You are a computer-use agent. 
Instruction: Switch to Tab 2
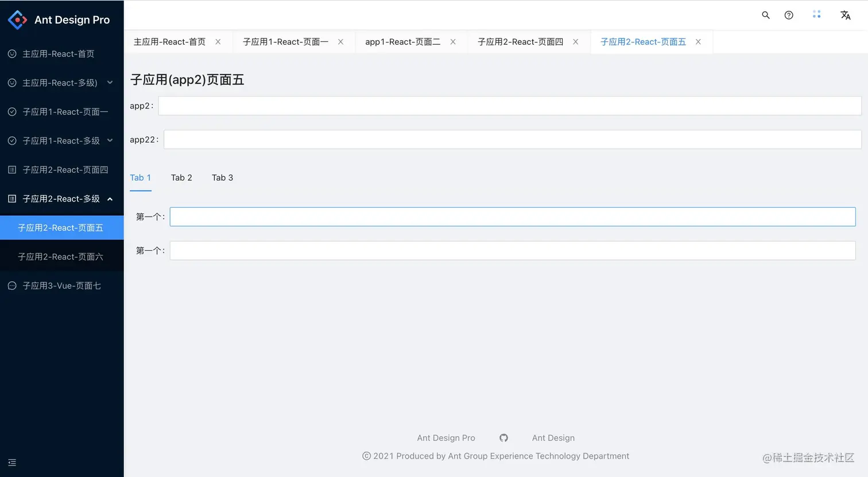(x=181, y=177)
